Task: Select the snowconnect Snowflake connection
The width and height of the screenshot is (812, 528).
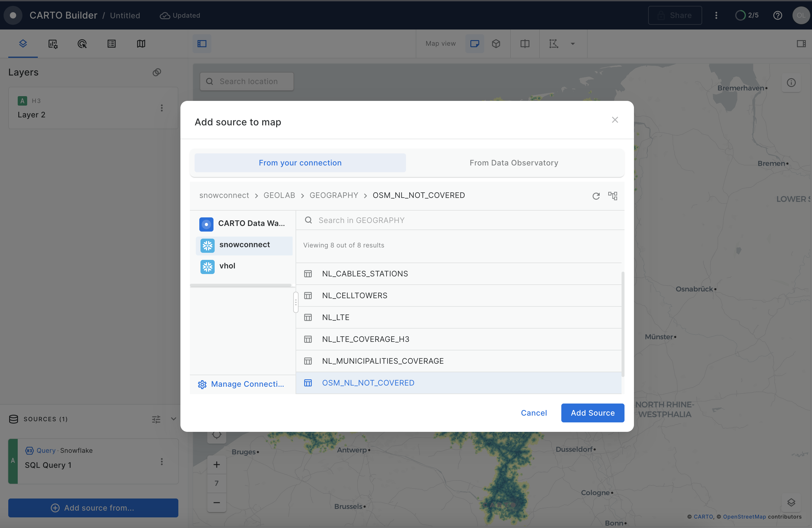Action: click(x=244, y=245)
